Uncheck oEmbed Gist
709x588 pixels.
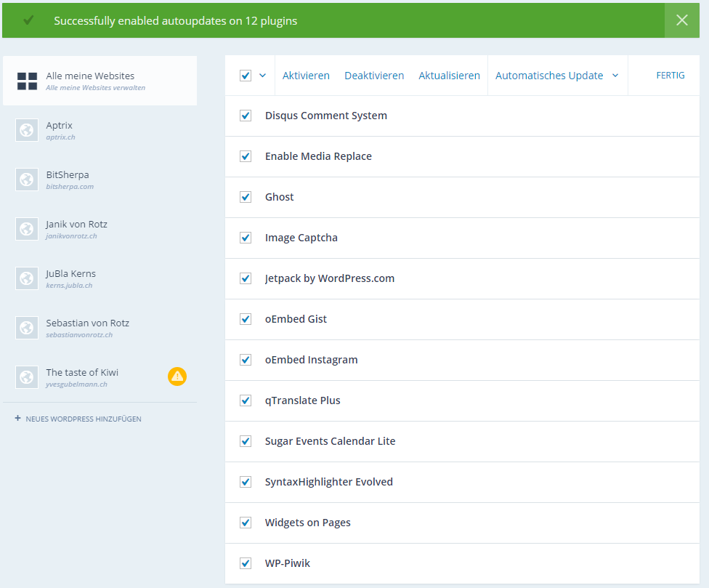pyautogui.click(x=246, y=319)
